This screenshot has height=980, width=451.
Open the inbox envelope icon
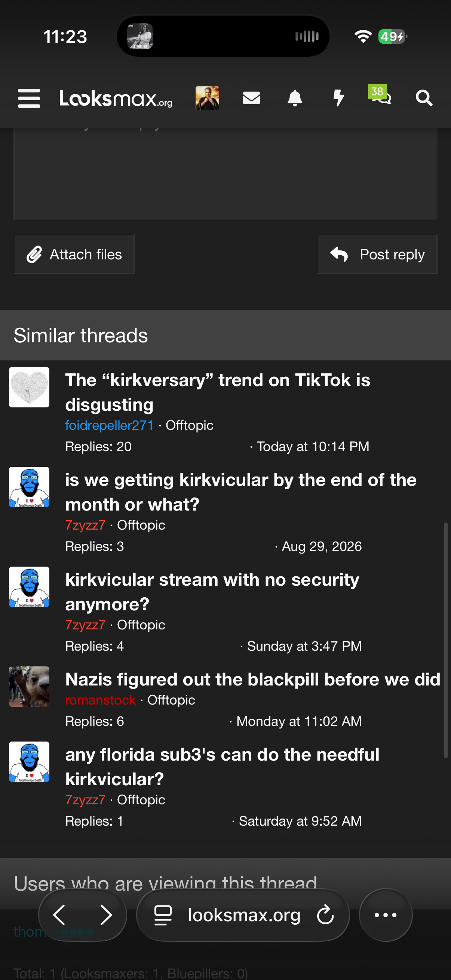click(251, 98)
